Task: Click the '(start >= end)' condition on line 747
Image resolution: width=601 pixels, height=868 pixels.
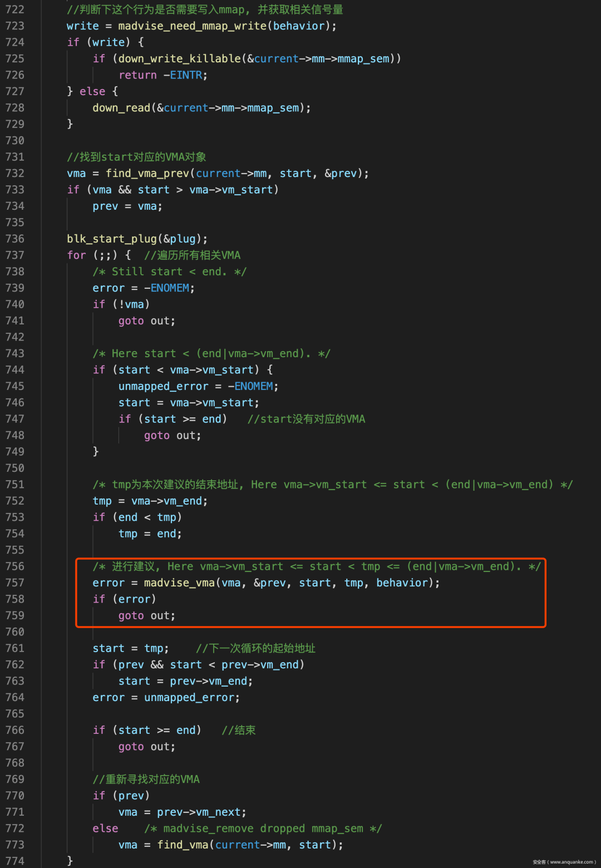Action: pyautogui.click(x=183, y=420)
